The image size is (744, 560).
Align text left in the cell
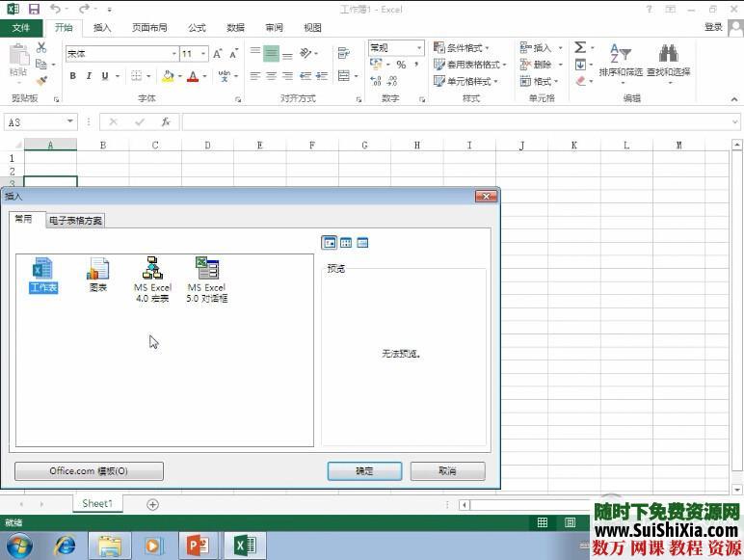(255, 76)
